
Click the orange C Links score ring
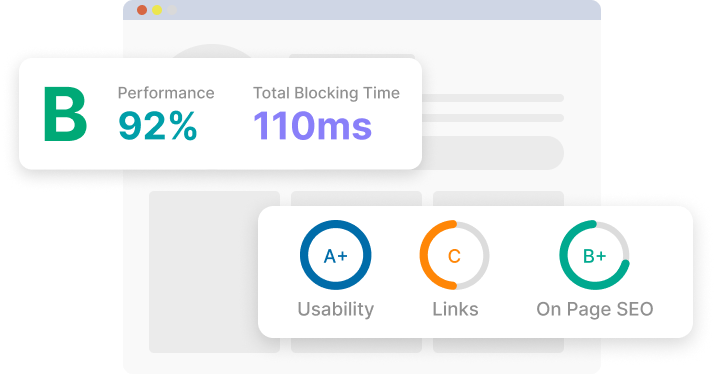pos(454,255)
